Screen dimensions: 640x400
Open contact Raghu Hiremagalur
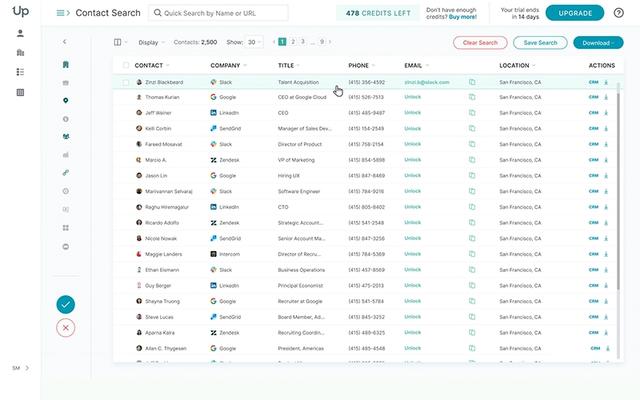point(167,207)
